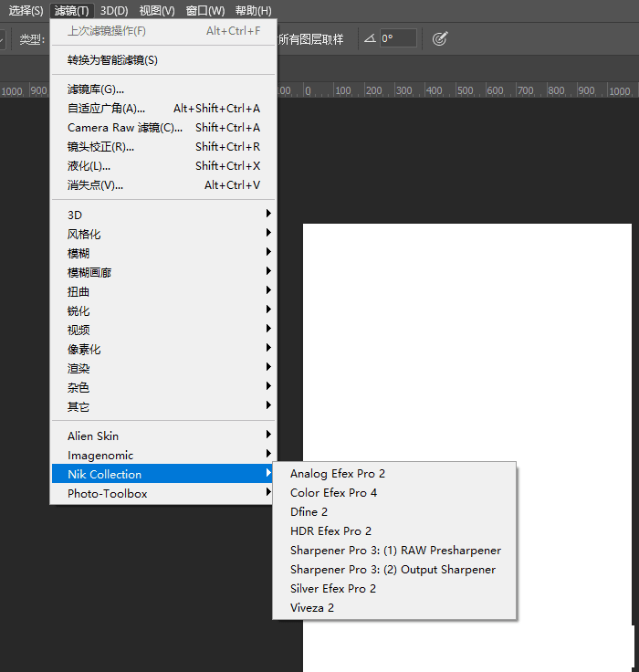
Task: Open Sharpener Pro 3: (1) RAW Presharpener
Action: coord(394,551)
